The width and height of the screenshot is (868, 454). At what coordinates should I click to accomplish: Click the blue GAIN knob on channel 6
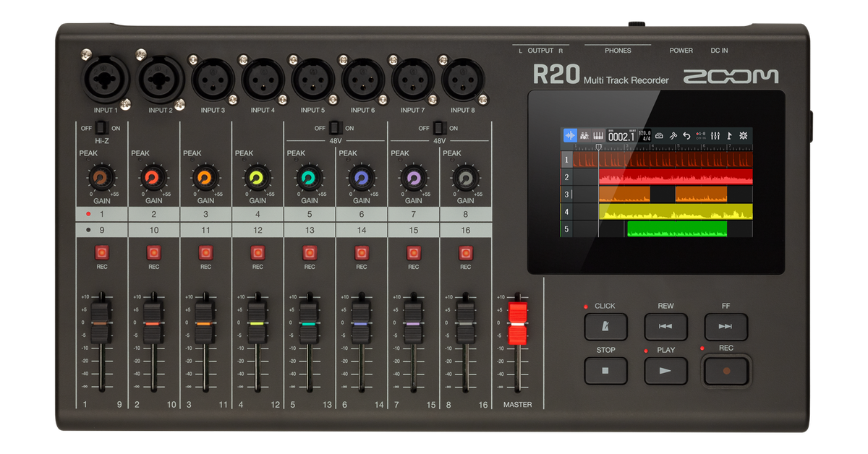[x=362, y=177]
